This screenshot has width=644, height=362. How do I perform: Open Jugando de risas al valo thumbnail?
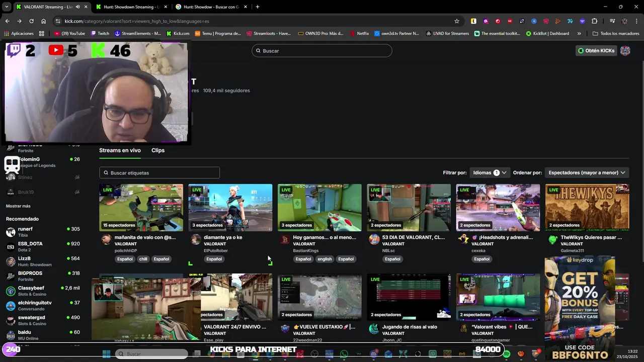pyautogui.click(x=409, y=297)
